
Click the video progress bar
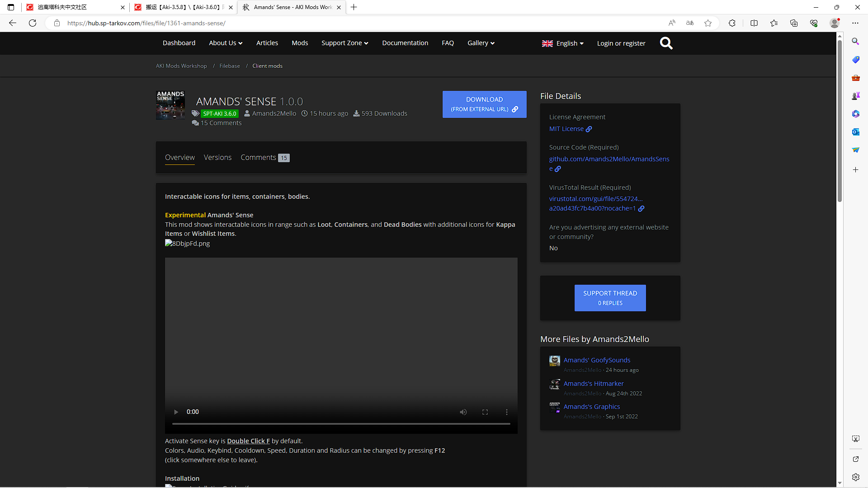[x=341, y=424]
